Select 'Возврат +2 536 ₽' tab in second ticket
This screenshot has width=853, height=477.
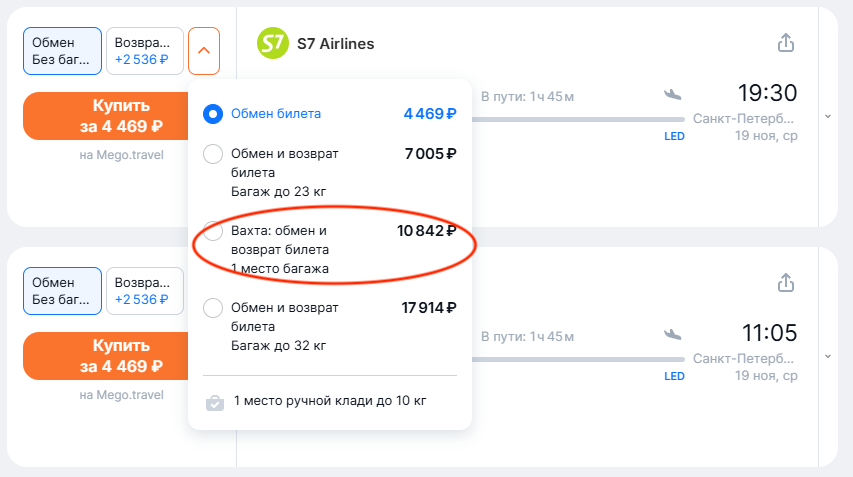[144, 291]
